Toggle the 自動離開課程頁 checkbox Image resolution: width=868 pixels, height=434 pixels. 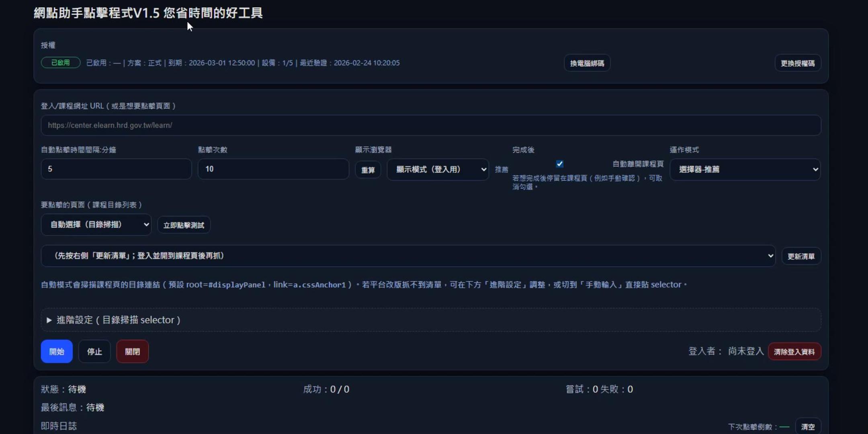(559, 164)
